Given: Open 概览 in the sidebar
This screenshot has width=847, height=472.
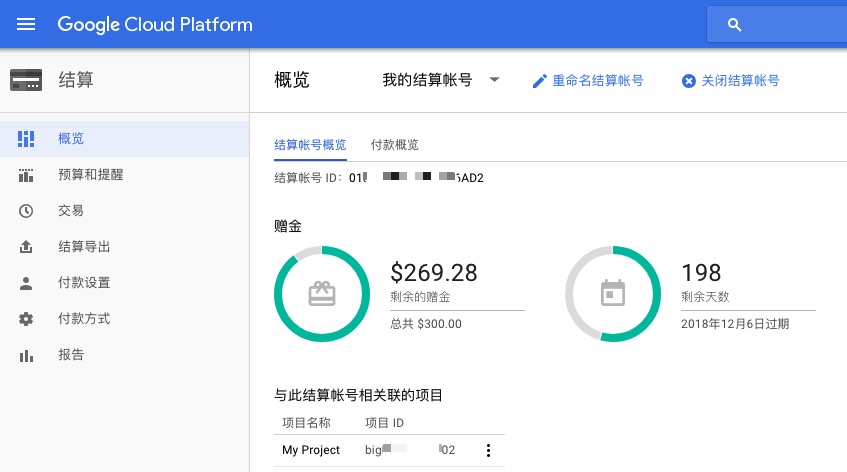Looking at the screenshot, I should tap(124, 139).
